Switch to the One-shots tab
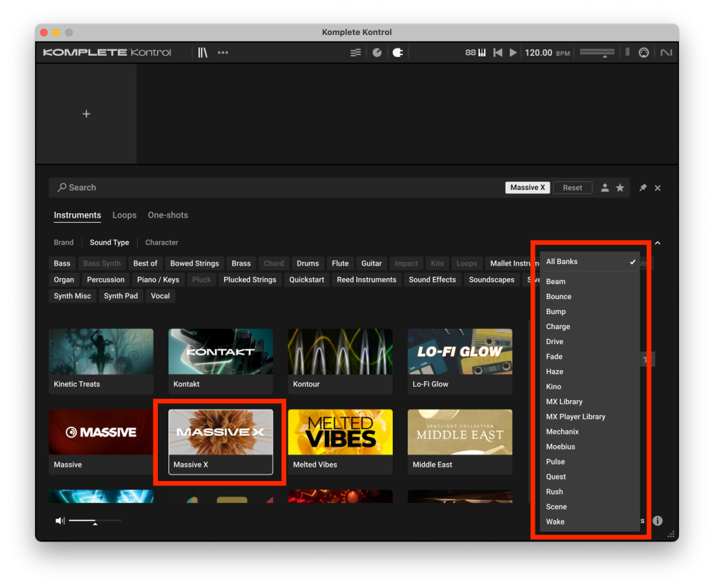Screen dimensions: 714x588 click(x=168, y=216)
